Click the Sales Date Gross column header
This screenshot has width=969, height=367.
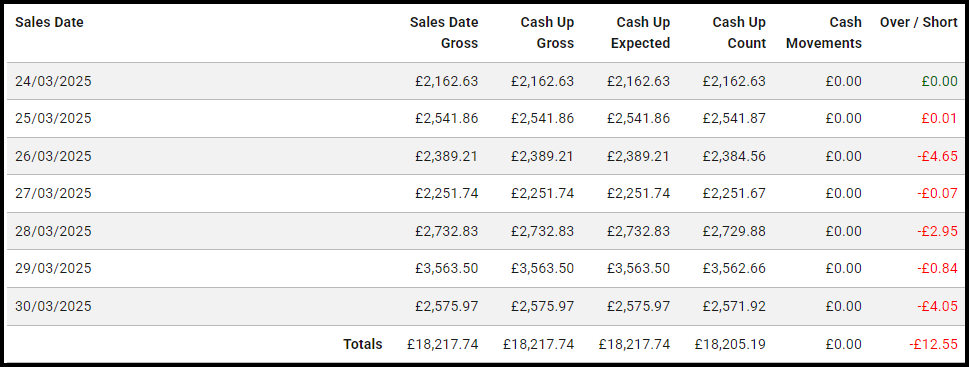point(444,33)
